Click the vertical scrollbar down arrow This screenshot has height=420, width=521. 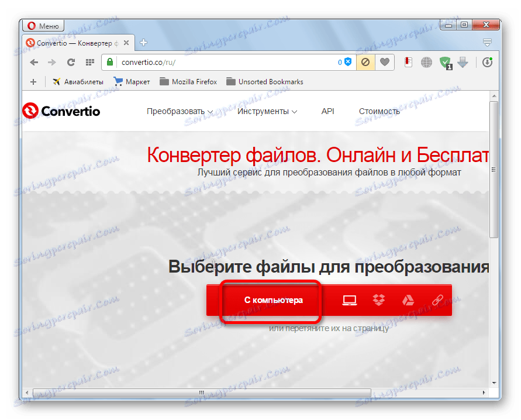pos(494,383)
